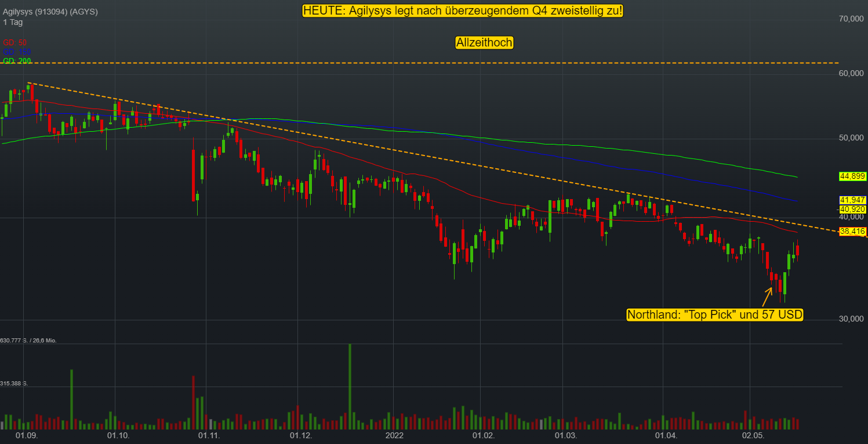Select the '1 Tag' timeframe label
Screen dimensions: 868x444
(x=12, y=22)
